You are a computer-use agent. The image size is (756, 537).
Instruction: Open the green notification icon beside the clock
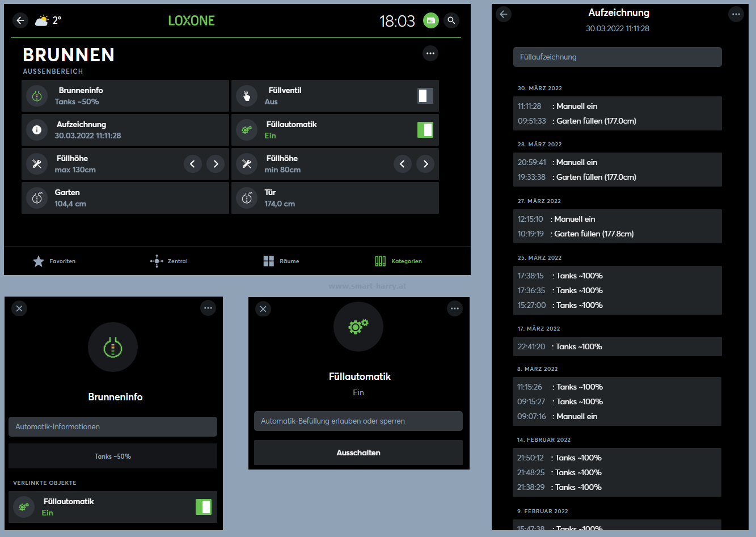click(431, 21)
